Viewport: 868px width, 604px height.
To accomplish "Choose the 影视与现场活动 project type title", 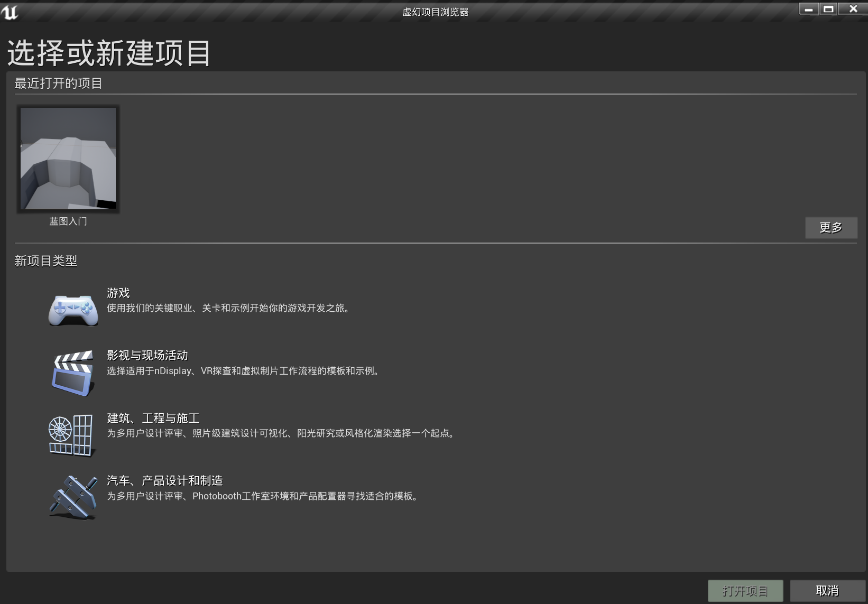I will coord(147,355).
